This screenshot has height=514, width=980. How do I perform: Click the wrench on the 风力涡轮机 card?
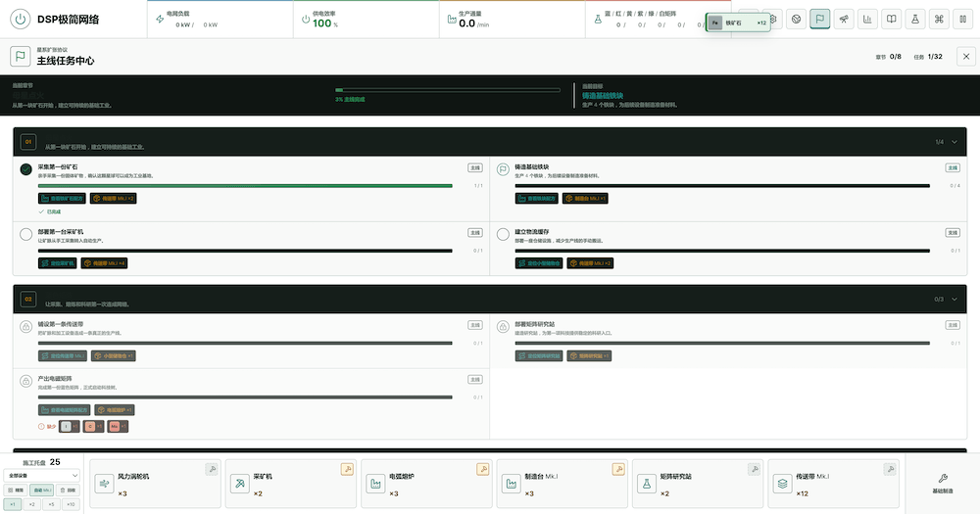tap(212, 469)
